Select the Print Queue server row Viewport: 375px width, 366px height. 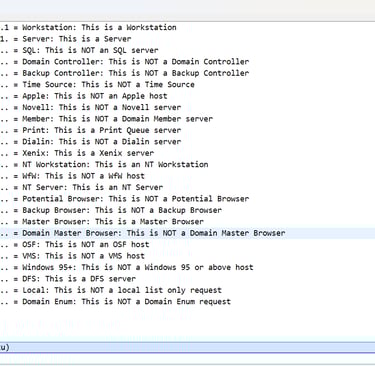90,130
